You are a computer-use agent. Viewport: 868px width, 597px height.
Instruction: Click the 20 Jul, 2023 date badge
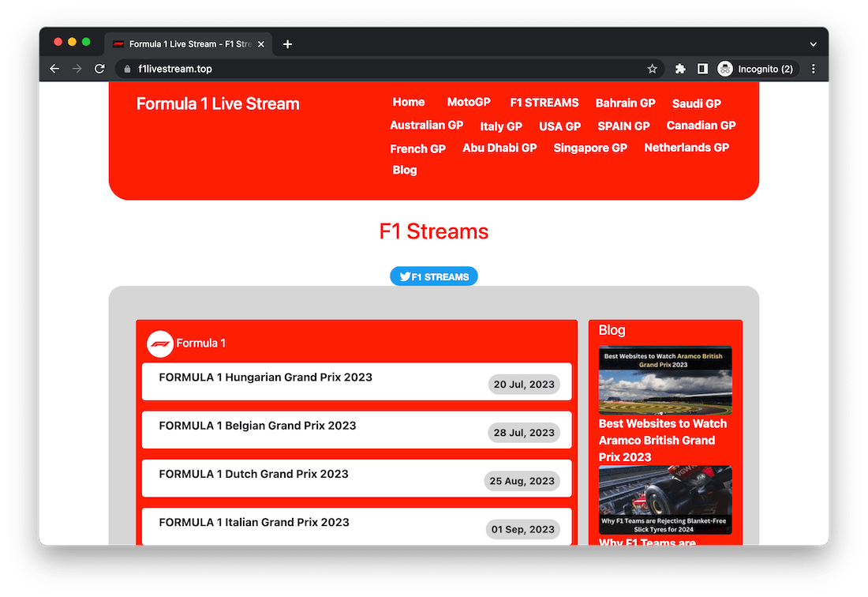(x=524, y=385)
